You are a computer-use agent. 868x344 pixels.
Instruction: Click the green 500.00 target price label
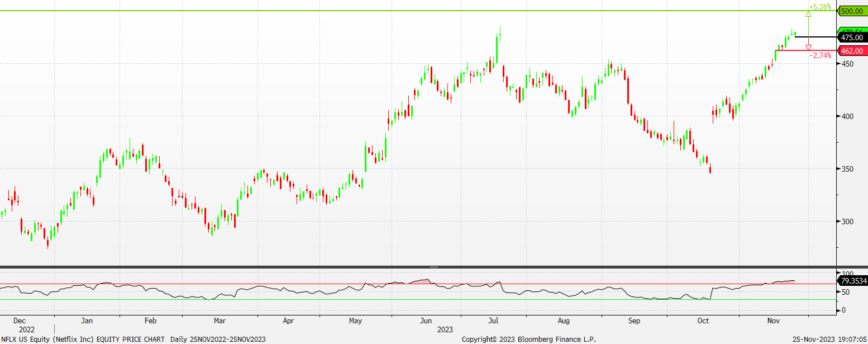click(x=852, y=11)
